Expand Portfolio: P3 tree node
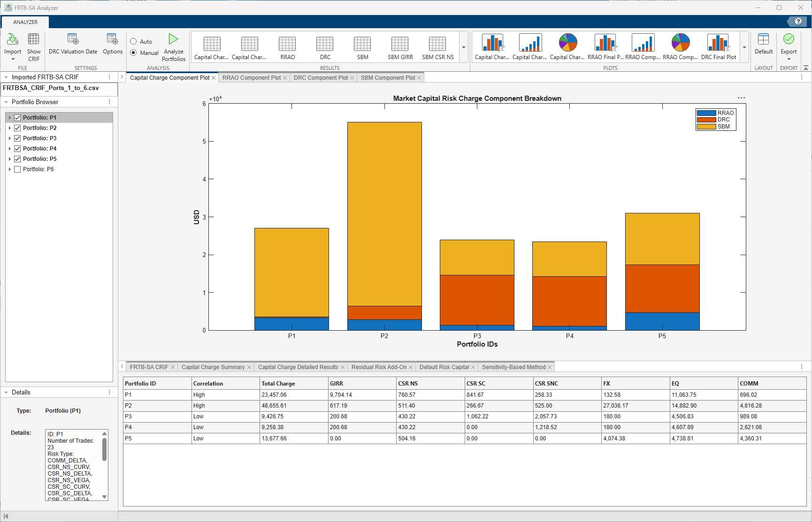The image size is (812, 522). [x=9, y=138]
